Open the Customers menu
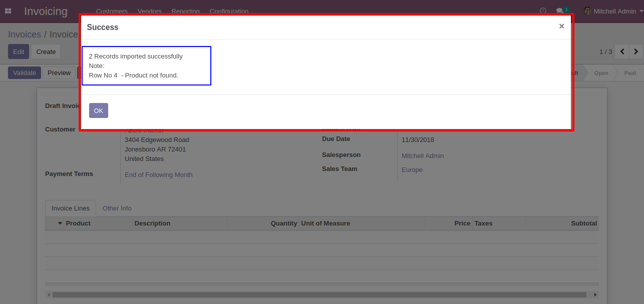This screenshot has height=304, width=644. (x=112, y=11)
